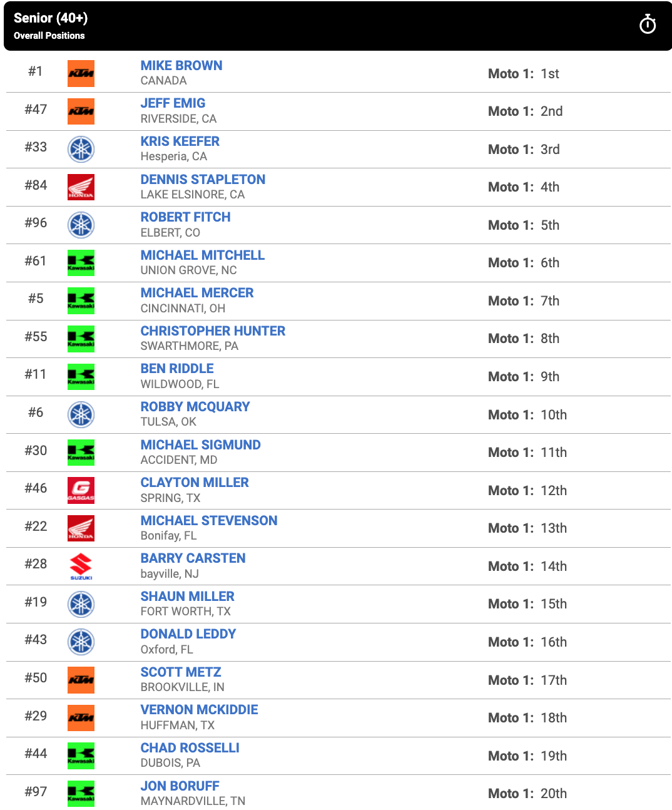Click the Kawasaki logo next to Jon Boruff
The width and height of the screenshot is (672, 810).
81,794
